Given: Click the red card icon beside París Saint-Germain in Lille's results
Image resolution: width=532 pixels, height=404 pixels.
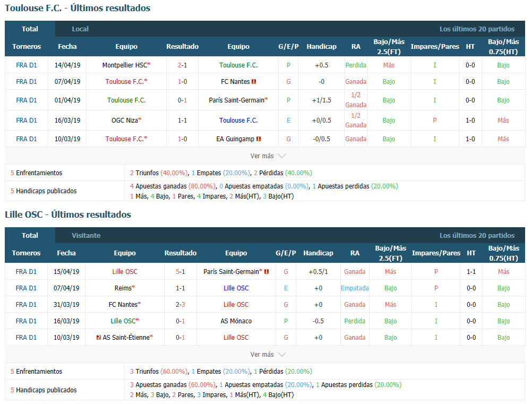Looking at the screenshot, I should point(267,272).
